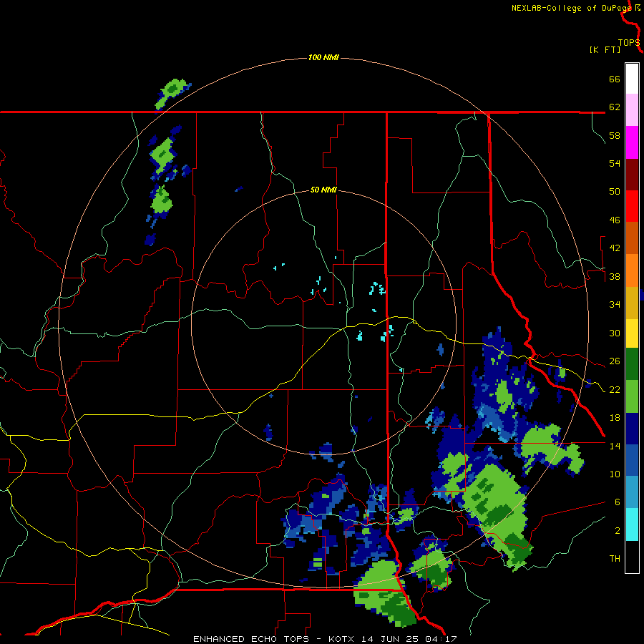This screenshot has width=644, height=644.
Task: Click the white 66 kft legend swatch
Action: (632, 79)
